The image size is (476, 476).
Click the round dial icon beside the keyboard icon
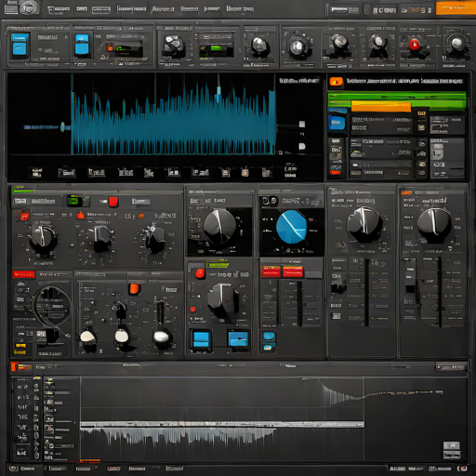point(29,8)
